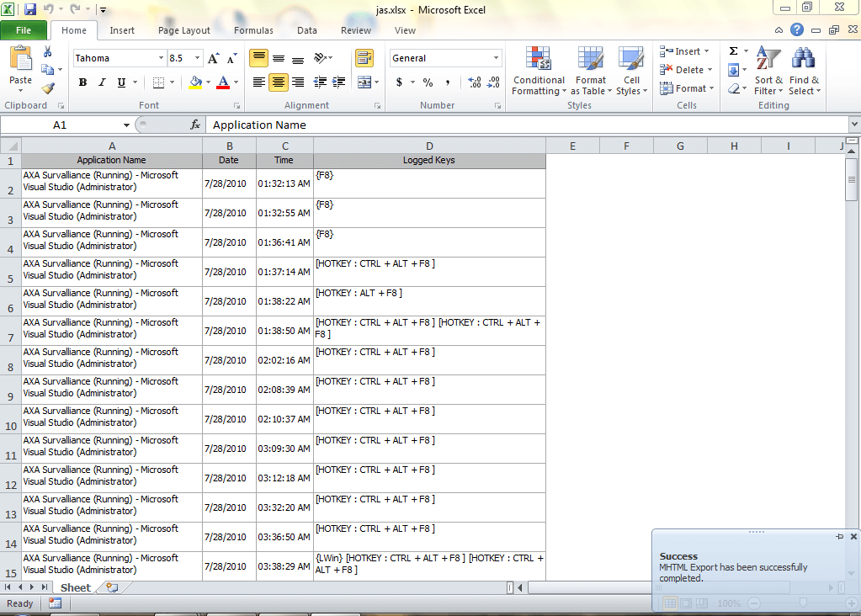Click the Save icon in Quick Access Toolbar
This screenshot has width=861, height=616.
(30, 10)
